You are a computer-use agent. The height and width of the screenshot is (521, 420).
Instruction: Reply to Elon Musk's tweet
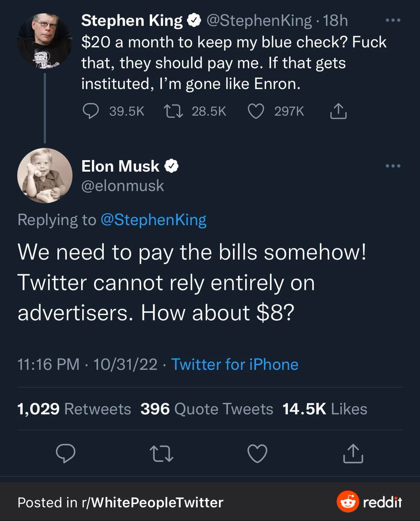click(x=66, y=454)
